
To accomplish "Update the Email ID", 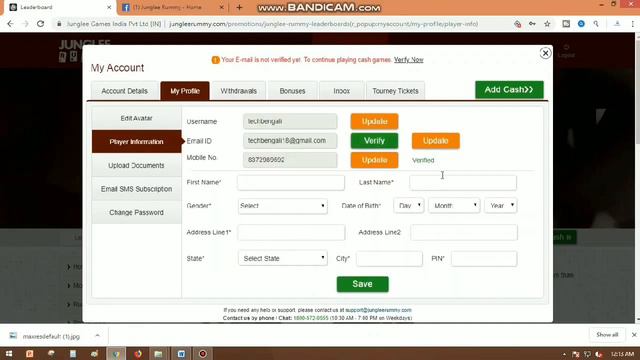I will click(436, 141).
